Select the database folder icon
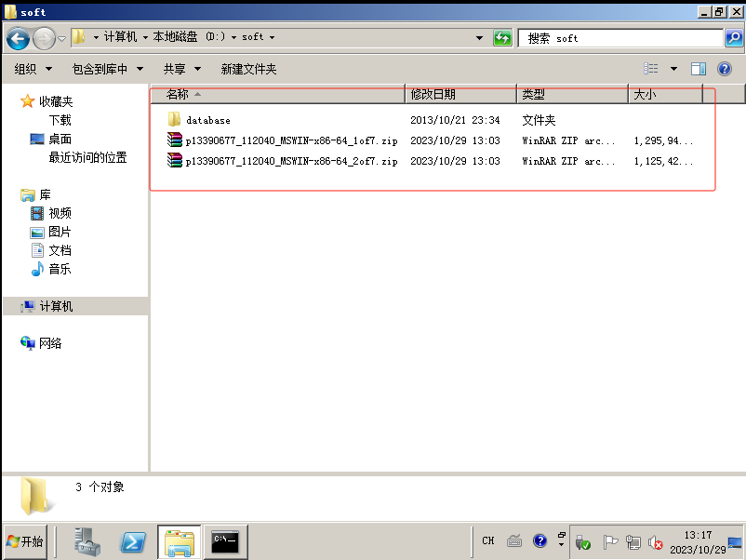The width and height of the screenshot is (746, 560). 174,119
